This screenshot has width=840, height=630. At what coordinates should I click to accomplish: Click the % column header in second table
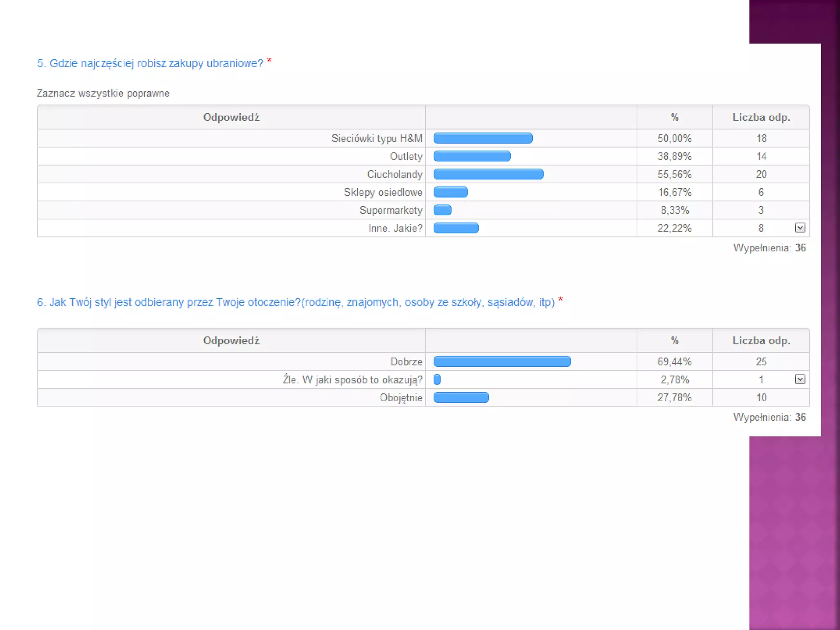(675, 340)
